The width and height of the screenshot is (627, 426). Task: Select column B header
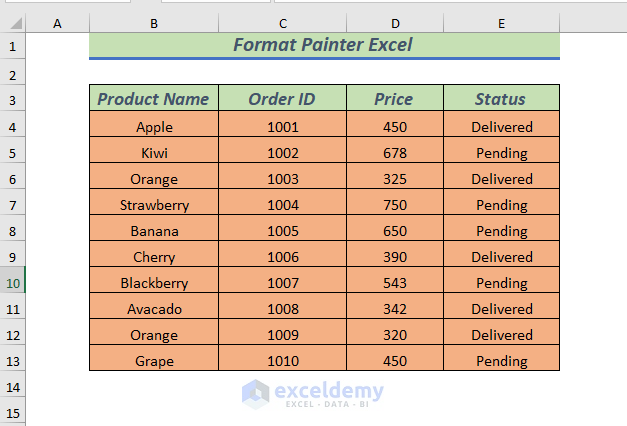(x=154, y=23)
